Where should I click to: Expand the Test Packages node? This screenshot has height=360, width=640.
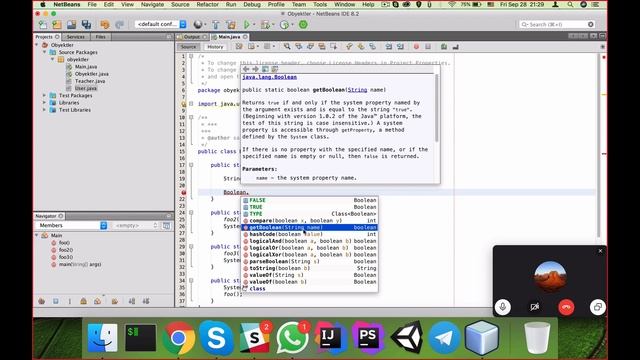[x=45, y=96]
